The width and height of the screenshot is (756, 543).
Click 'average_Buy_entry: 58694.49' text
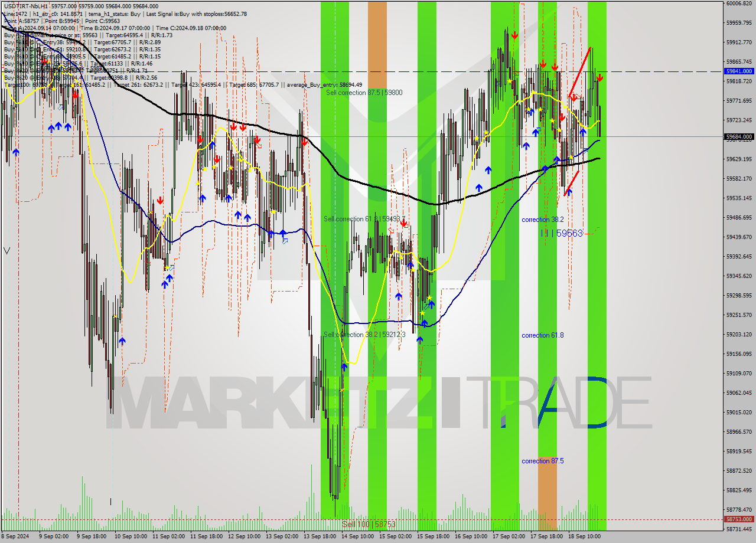[x=324, y=84]
